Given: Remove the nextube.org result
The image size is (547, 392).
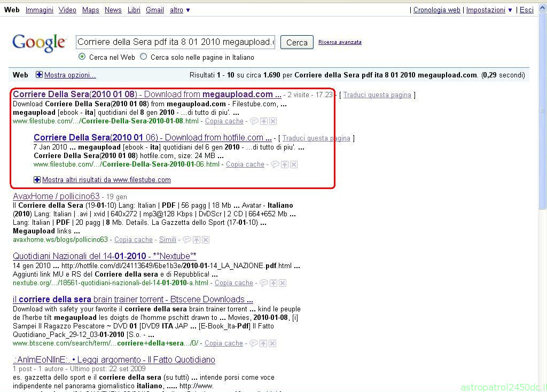Looking at the screenshot, I should (x=283, y=283).
